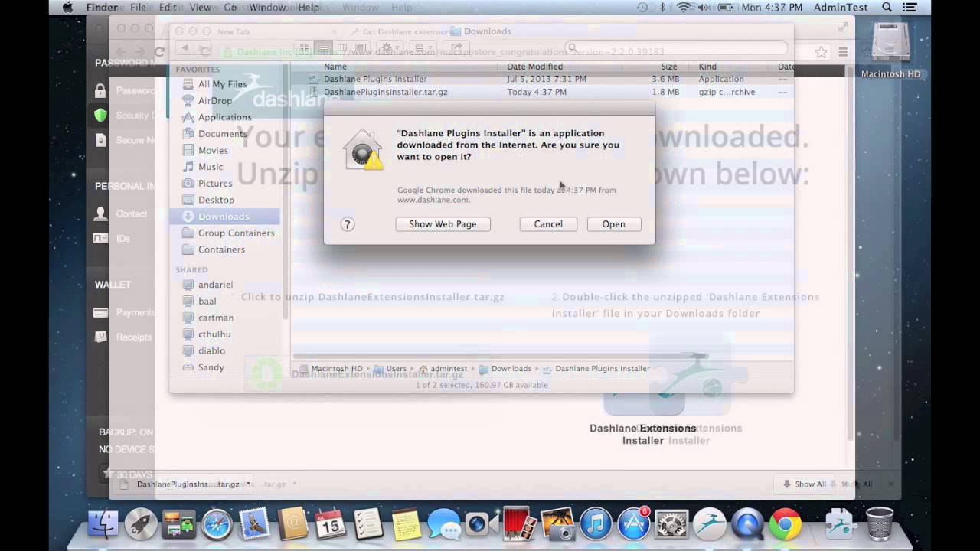980x551 pixels.
Task: Open Messages from the Dock
Action: pyautogui.click(x=443, y=525)
